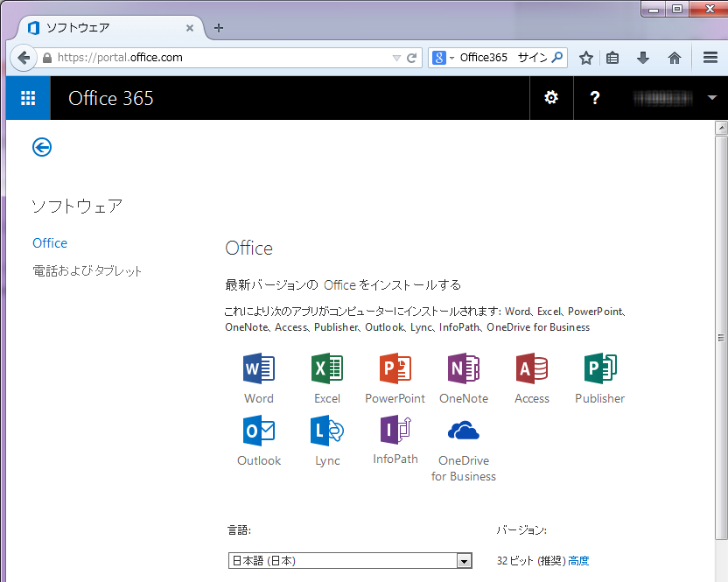Open the language dropdown 日本語 (日本)
This screenshot has height=582, width=728.
350,561
